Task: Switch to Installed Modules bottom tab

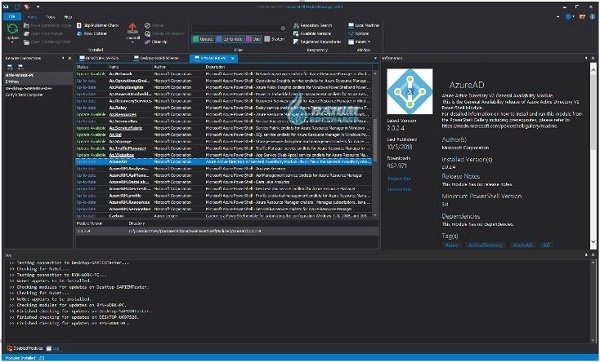Action: [x=24, y=348]
